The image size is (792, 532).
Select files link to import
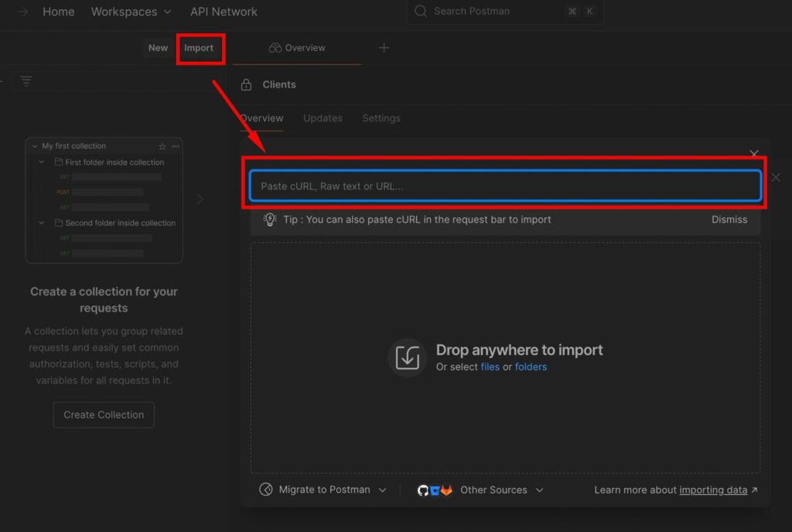(x=490, y=367)
